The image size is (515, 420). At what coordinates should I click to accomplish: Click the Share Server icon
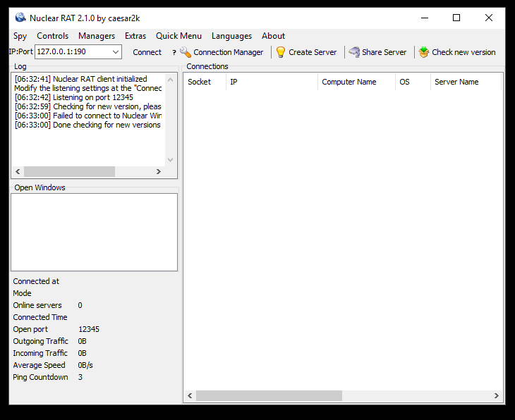tap(354, 52)
